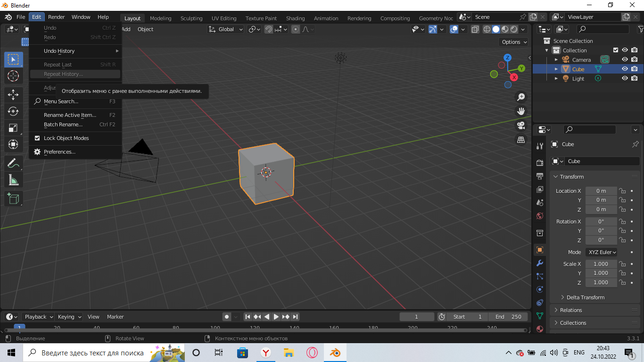Click the Location X value field
The image size is (644, 362).
coord(601,190)
